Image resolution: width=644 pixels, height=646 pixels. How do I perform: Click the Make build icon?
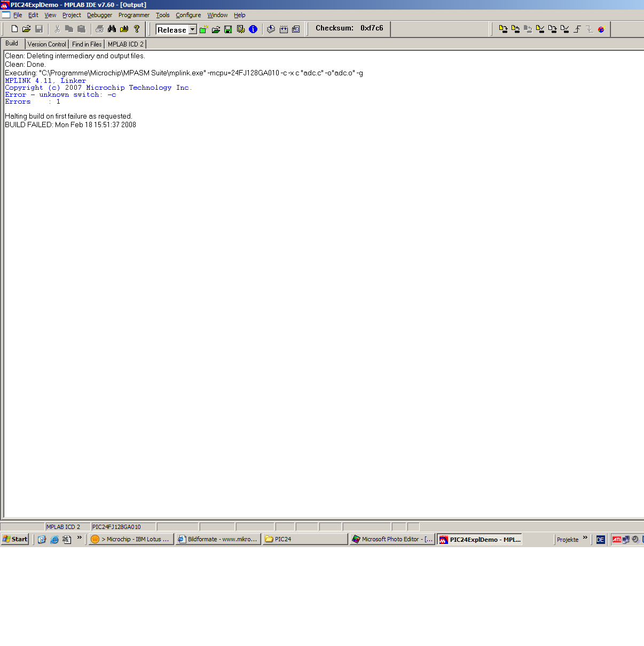(271, 29)
